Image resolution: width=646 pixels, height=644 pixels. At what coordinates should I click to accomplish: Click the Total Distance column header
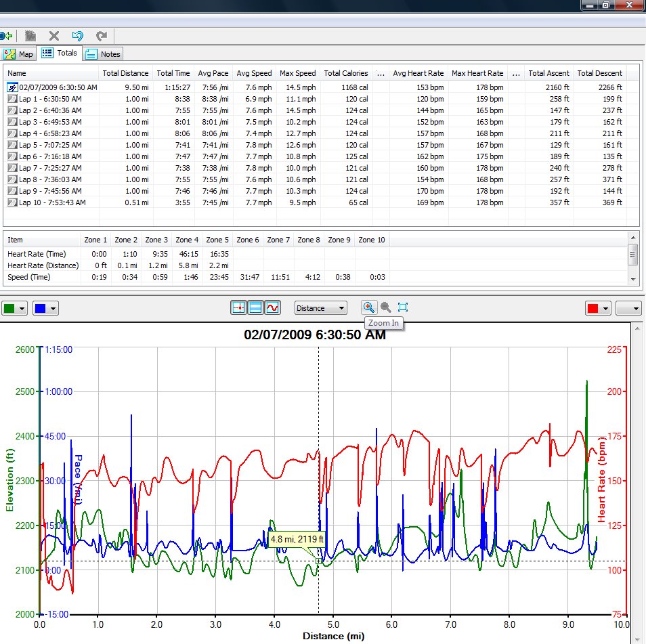coord(125,73)
